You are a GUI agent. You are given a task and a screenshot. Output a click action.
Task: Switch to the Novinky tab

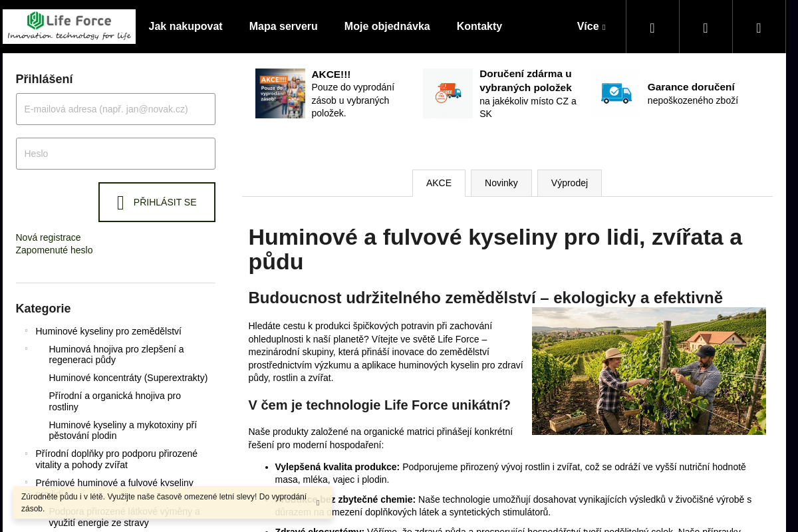click(501, 183)
